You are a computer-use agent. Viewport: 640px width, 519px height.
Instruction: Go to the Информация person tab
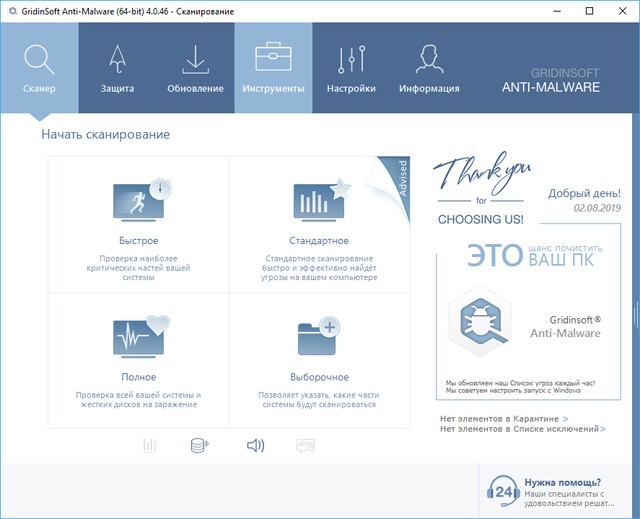pos(429,68)
